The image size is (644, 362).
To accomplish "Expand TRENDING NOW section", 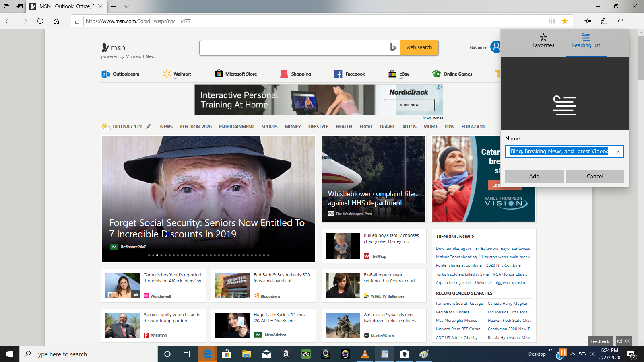I will [x=455, y=237].
